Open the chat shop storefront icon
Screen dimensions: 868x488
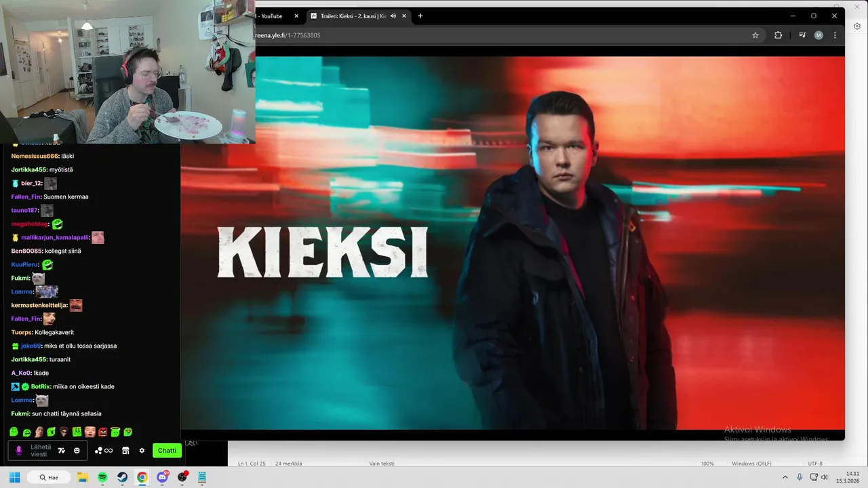coord(125,450)
